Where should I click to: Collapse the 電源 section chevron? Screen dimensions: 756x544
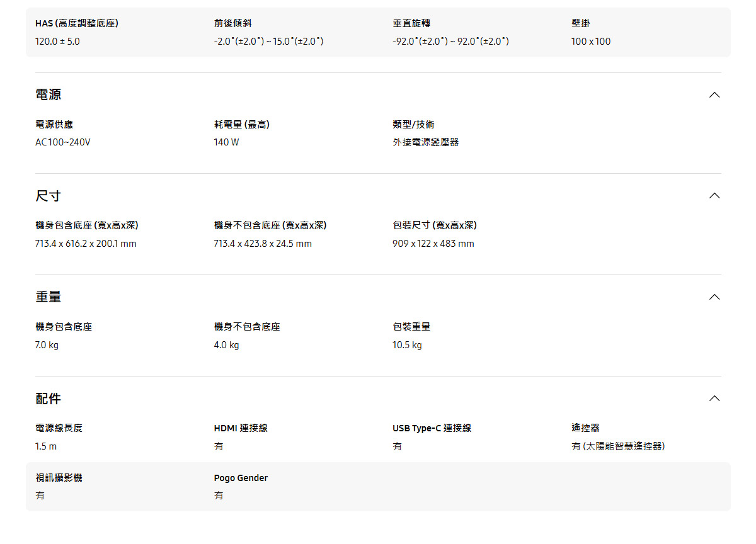tap(714, 95)
